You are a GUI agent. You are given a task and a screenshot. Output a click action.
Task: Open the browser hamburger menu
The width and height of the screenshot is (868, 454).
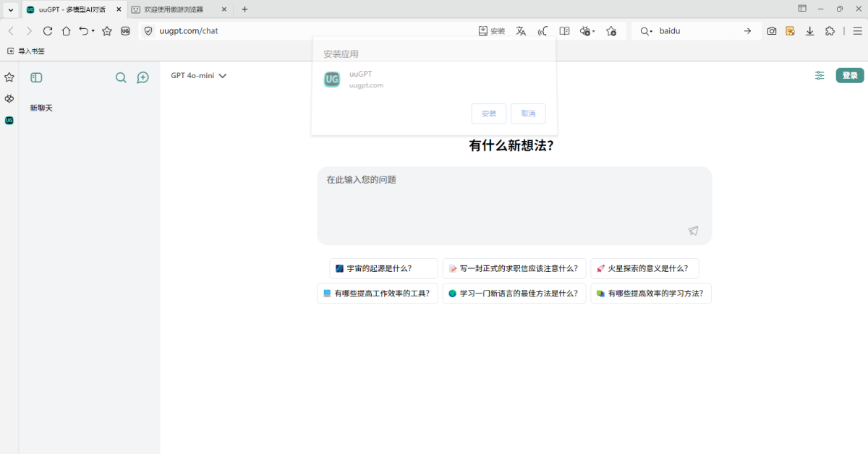[857, 30]
